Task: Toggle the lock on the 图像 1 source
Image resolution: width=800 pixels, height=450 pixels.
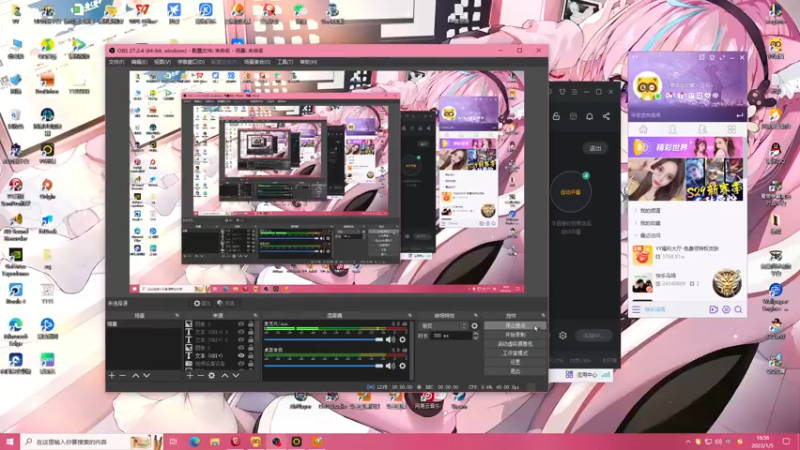Action: point(251,324)
